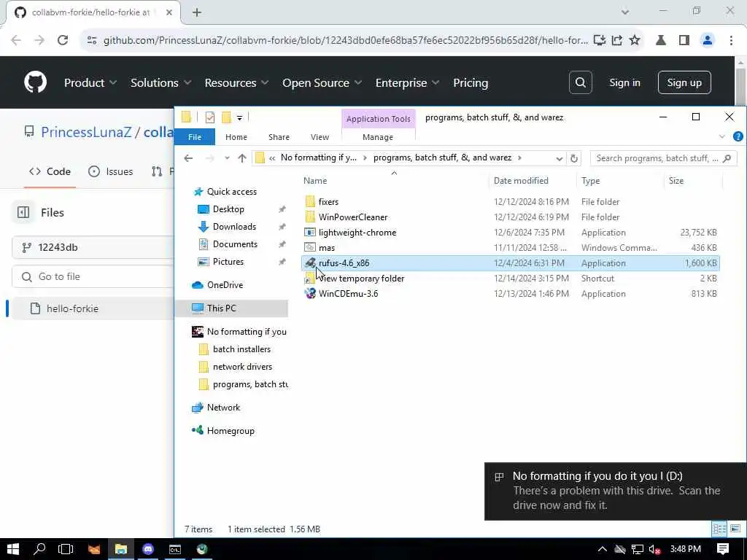This screenshot has height=560, width=747.
Task: Close the collabvm-forkie Chrome tab
Action: 169,12
